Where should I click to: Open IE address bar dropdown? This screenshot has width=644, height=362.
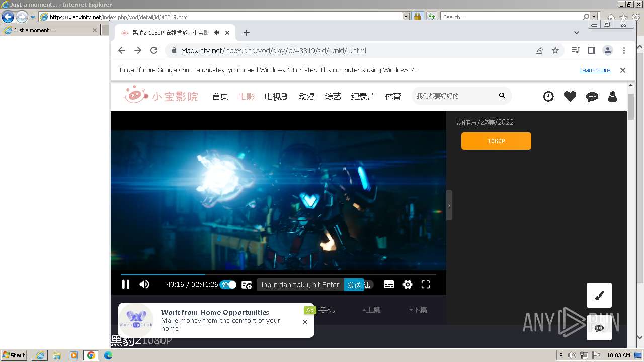(x=406, y=17)
